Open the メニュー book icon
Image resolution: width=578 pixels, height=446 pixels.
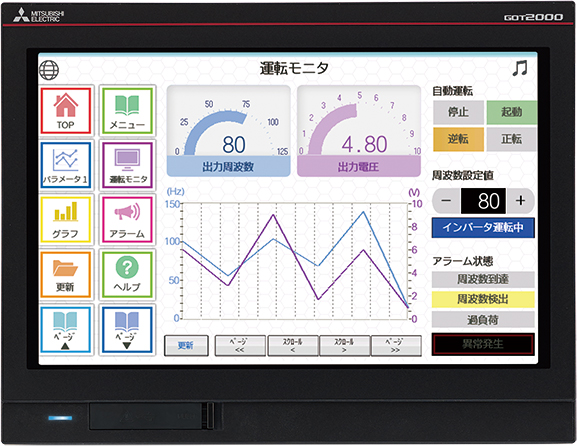coord(127,111)
